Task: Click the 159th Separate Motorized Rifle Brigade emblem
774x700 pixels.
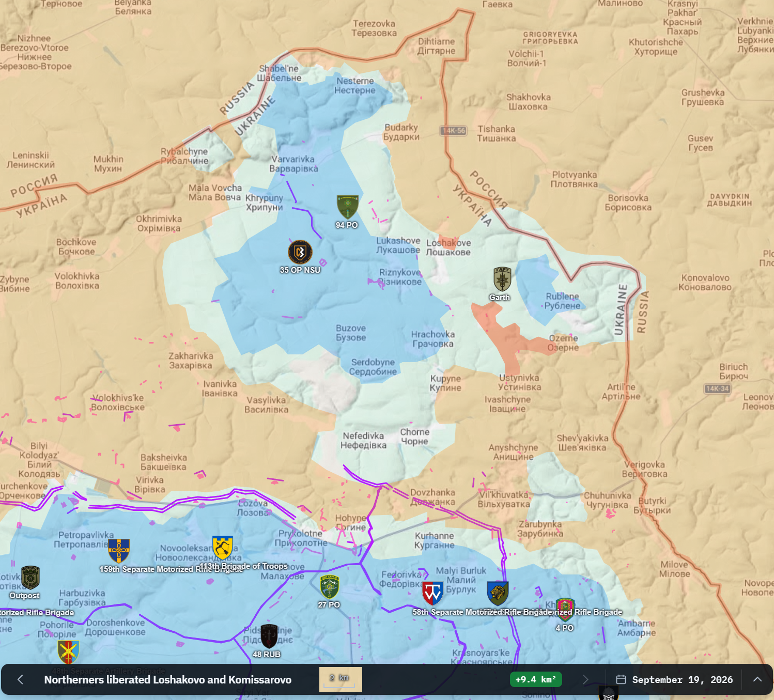Action: pos(119,551)
